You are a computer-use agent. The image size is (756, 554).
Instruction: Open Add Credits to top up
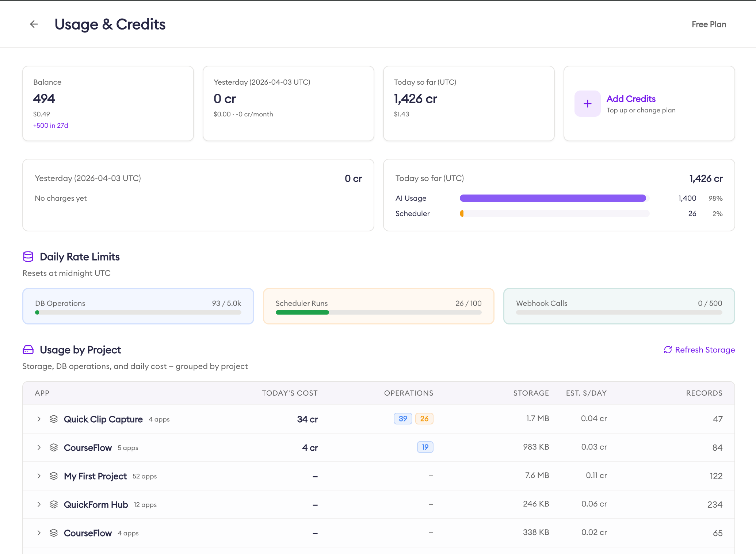[x=631, y=99]
